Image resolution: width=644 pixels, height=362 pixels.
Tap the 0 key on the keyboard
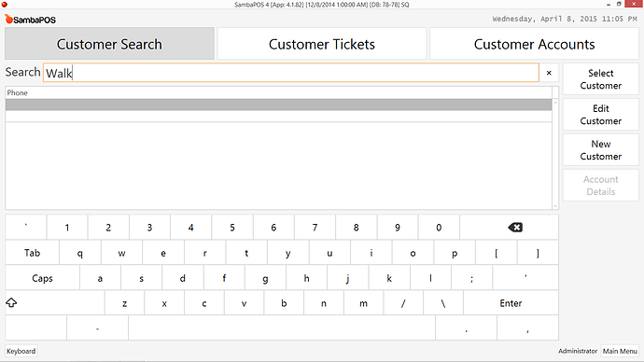click(439, 227)
